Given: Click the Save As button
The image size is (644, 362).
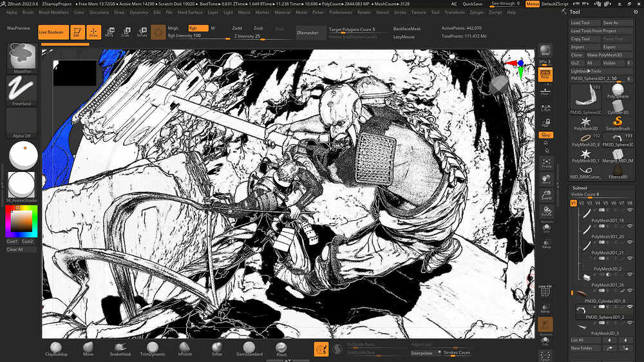Looking at the screenshot, I should 618,23.
